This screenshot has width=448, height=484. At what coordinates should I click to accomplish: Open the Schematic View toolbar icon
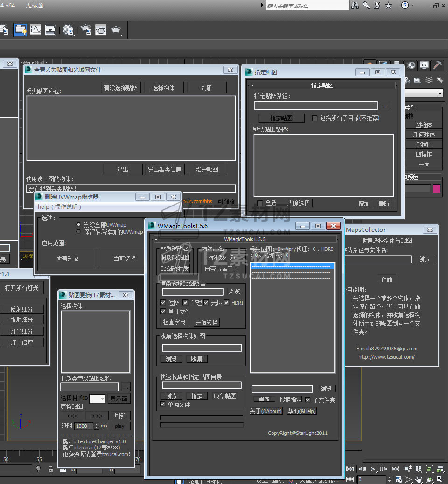(50, 30)
